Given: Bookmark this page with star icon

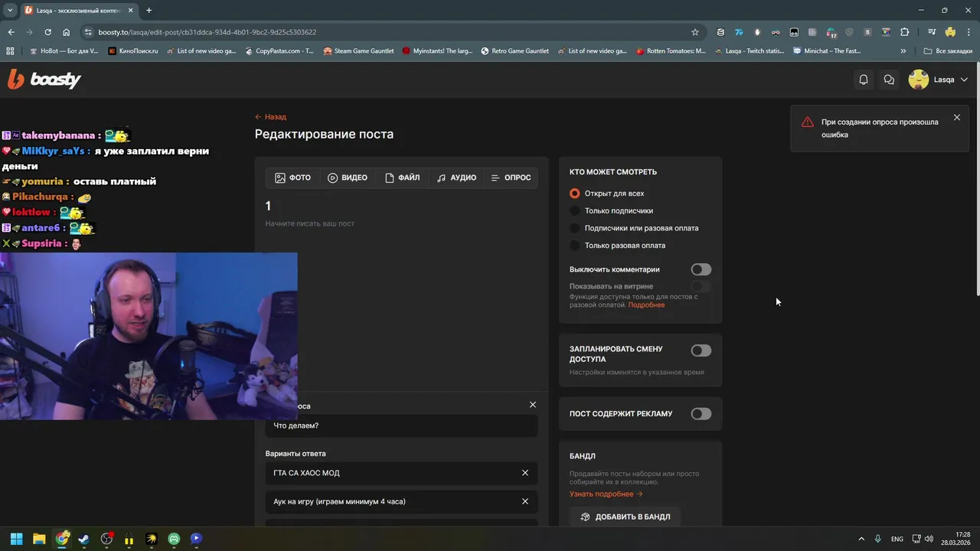Looking at the screenshot, I should pyautogui.click(x=695, y=32).
